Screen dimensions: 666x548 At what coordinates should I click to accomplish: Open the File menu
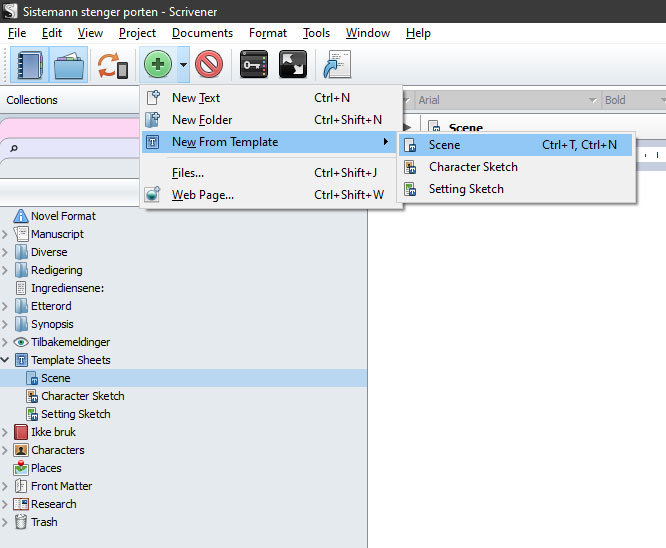coord(17,33)
